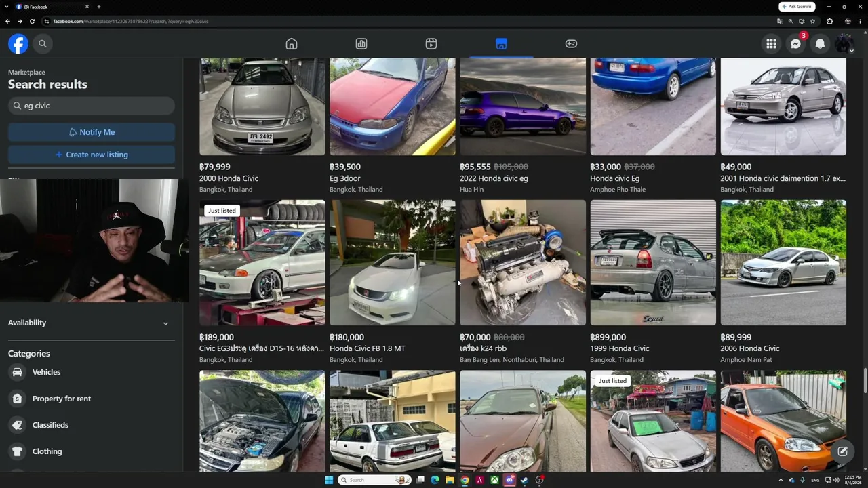This screenshot has height=488, width=868.
Task: Select the Classifieds category
Action: point(92,425)
